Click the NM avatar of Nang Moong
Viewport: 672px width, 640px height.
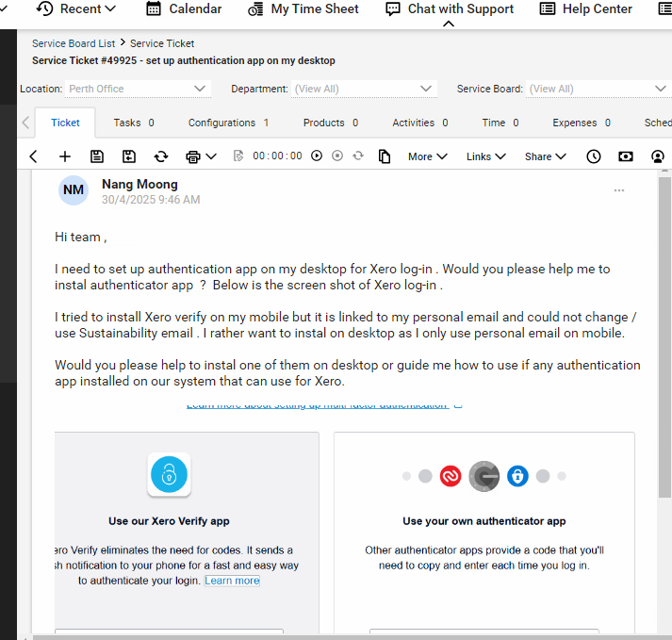(74, 189)
